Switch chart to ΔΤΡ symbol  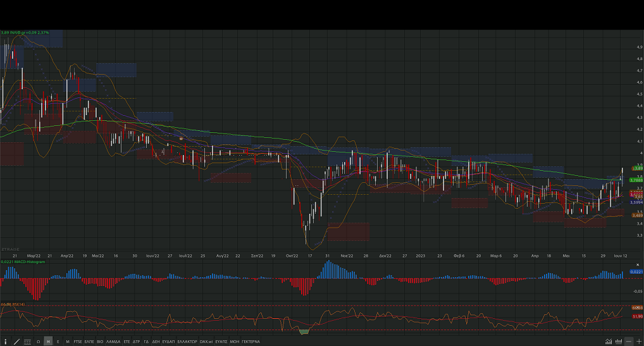click(x=137, y=342)
